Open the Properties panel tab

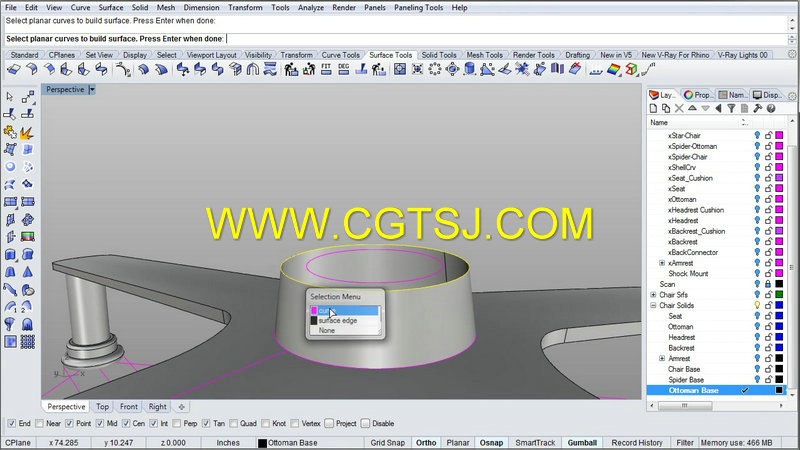pyautogui.click(x=697, y=95)
